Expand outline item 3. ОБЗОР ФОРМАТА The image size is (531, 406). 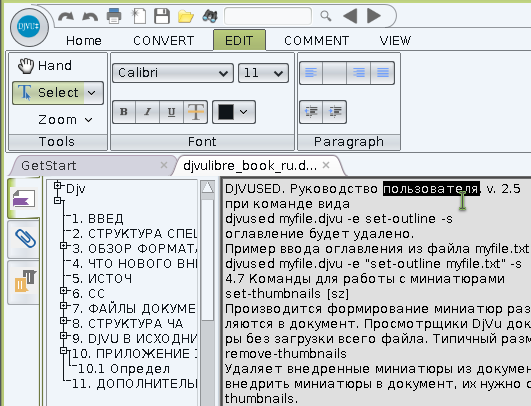coord(63,245)
